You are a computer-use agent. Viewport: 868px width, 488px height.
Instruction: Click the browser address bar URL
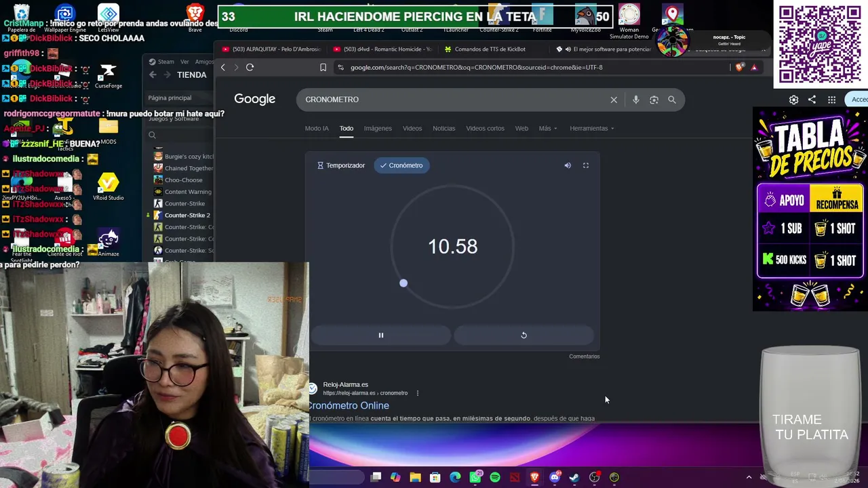click(476, 67)
